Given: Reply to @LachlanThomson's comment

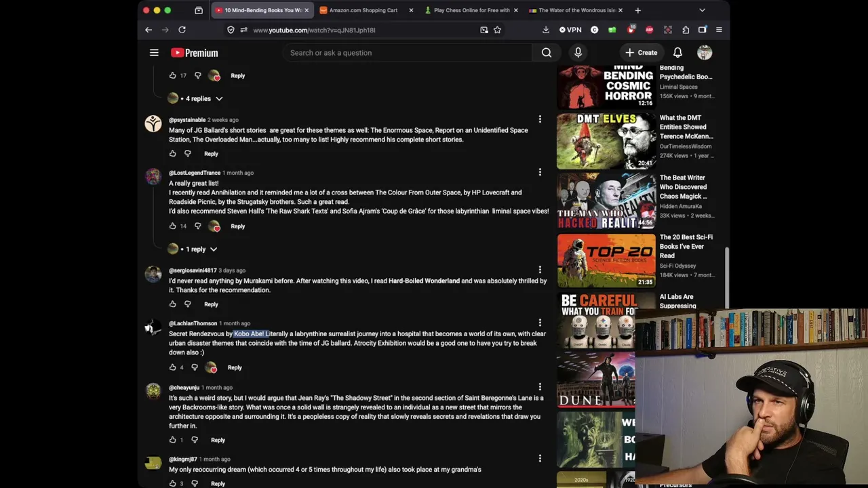Looking at the screenshot, I should [x=235, y=367].
